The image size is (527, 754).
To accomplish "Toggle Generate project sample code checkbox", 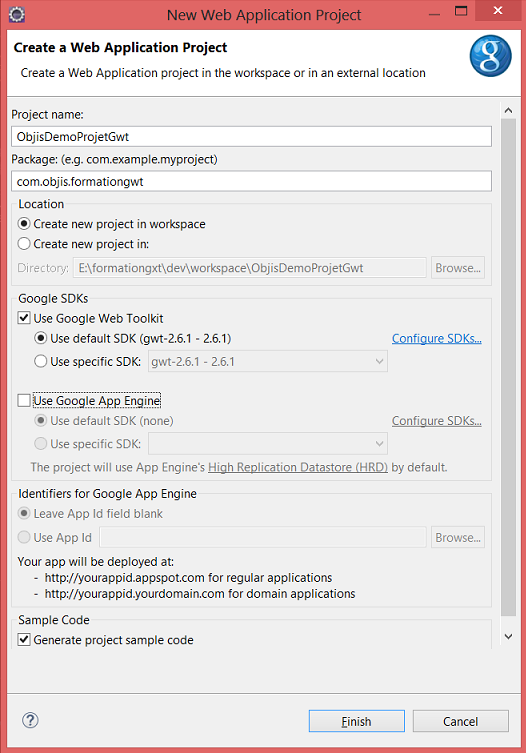I will pyautogui.click(x=24, y=640).
